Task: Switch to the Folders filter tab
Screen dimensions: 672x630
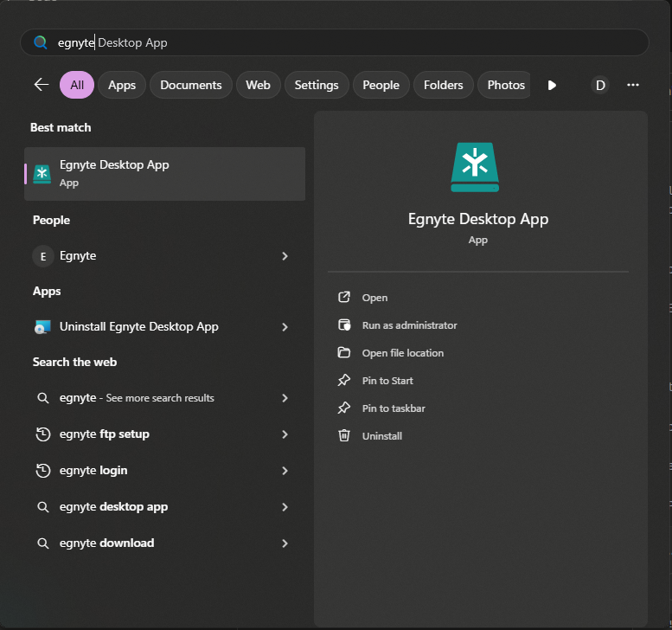Action: coord(443,85)
